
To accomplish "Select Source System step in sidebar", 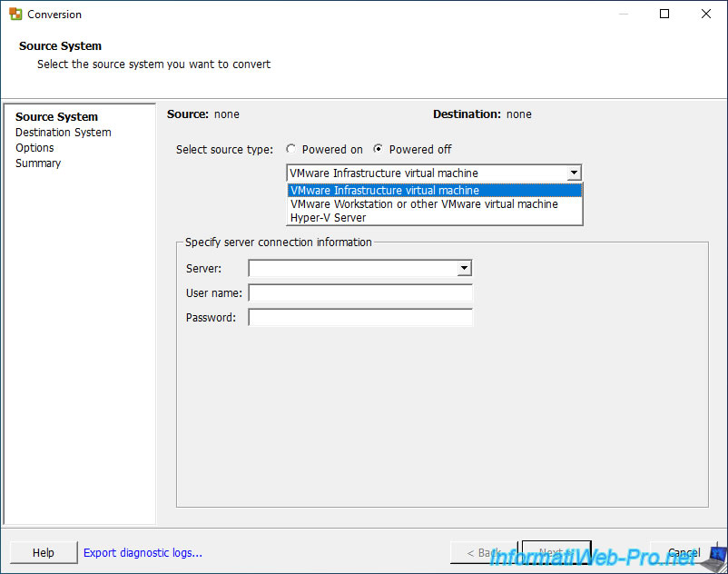I will pos(56,116).
